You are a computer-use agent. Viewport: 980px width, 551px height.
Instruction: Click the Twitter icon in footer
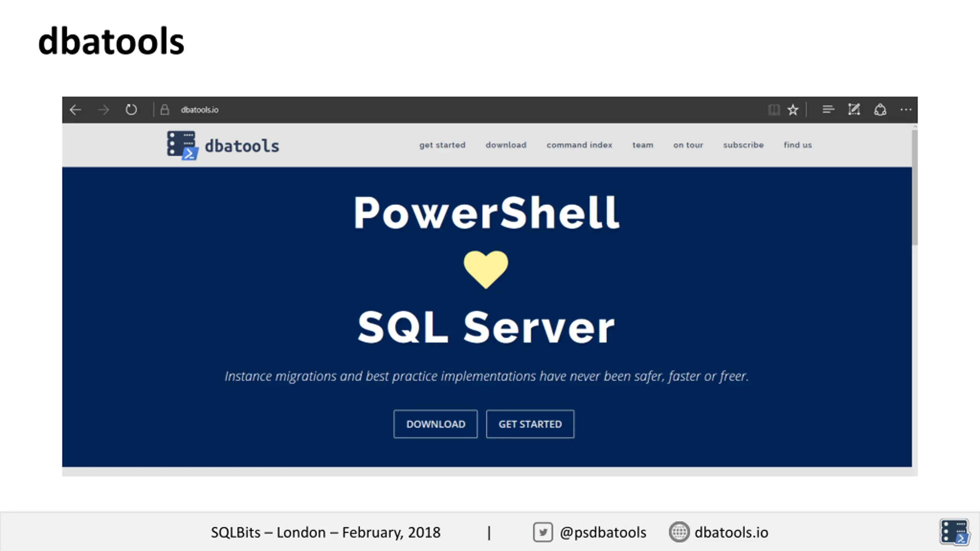(542, 532)
